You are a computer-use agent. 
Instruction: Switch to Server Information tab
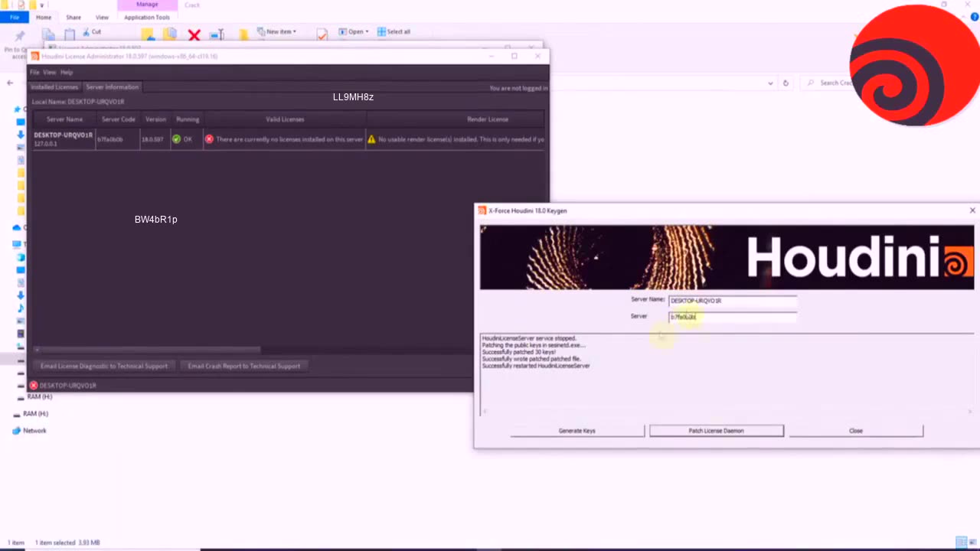pos(112,87)
